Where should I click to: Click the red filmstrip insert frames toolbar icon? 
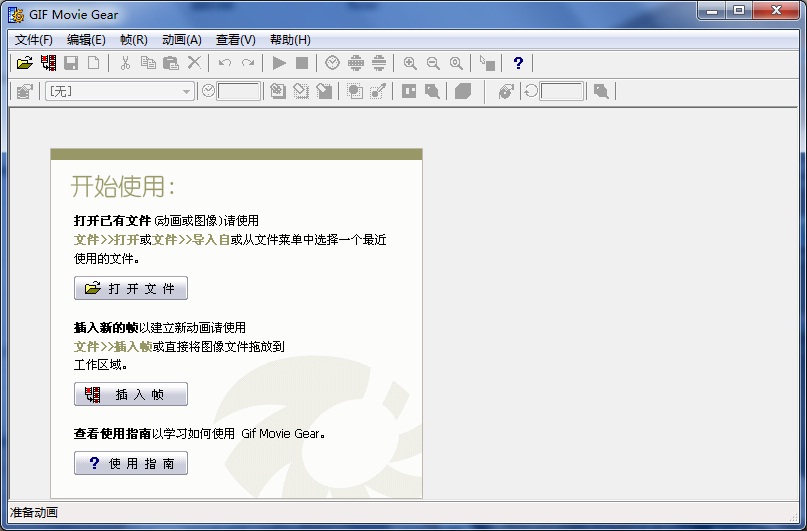coord(48,63)
